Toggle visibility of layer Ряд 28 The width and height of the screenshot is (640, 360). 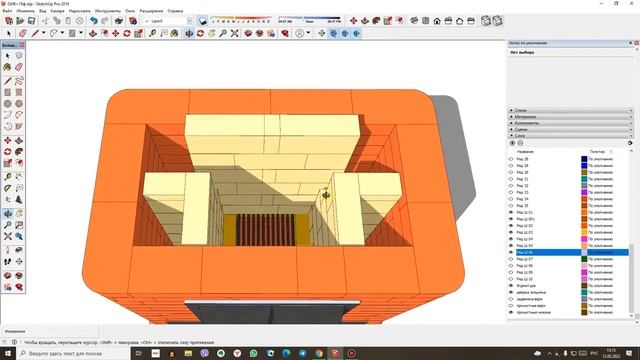pyautogui.click(x=511, y=159)
